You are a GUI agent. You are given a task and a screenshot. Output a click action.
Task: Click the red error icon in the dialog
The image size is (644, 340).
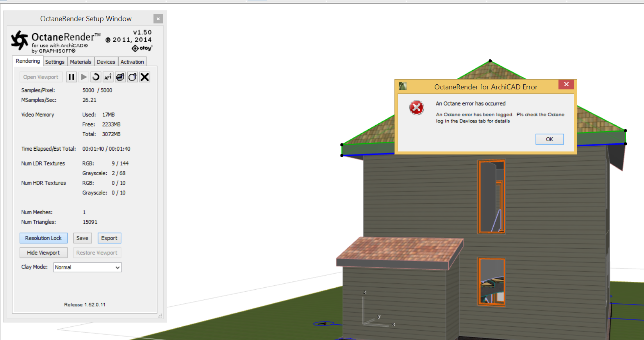coord(417,107)
